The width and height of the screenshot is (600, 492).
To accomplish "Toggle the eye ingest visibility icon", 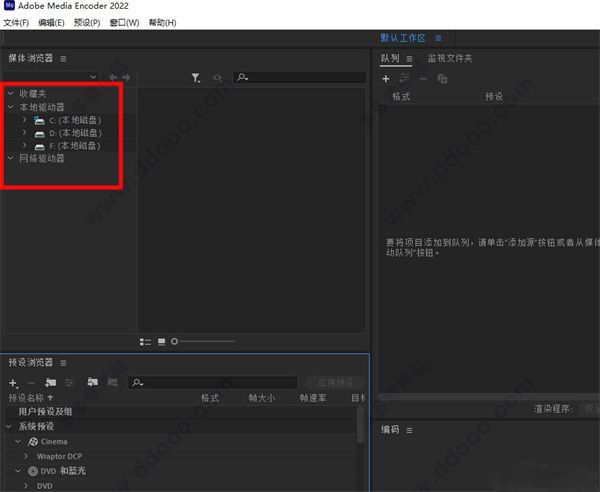I will [217, 78].
